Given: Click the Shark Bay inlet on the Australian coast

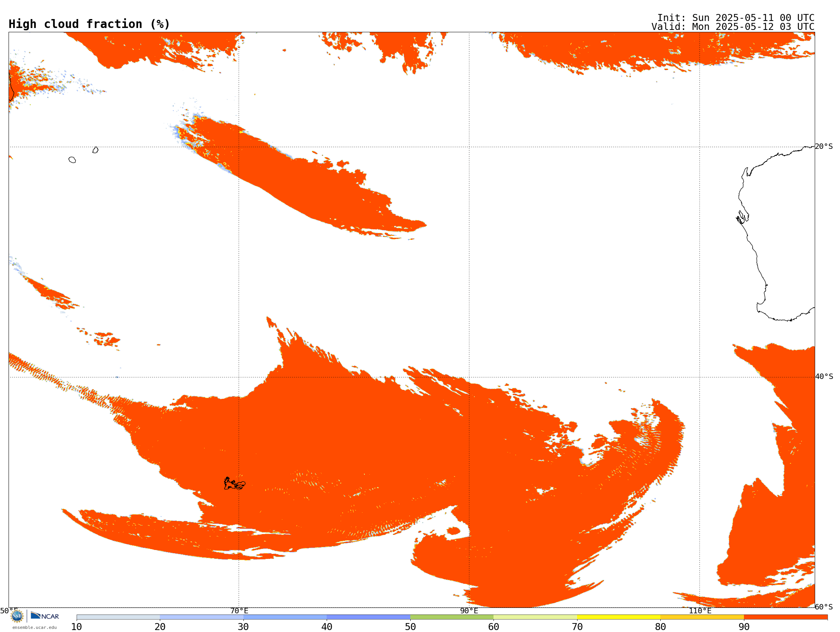Looking at the screenshot, I should tap(742, 217).
